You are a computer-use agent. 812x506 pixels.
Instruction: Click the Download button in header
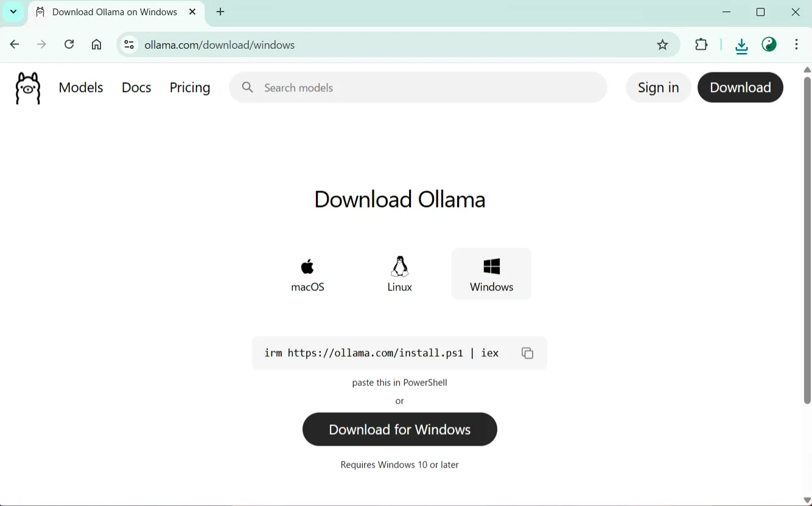[740, 88]
